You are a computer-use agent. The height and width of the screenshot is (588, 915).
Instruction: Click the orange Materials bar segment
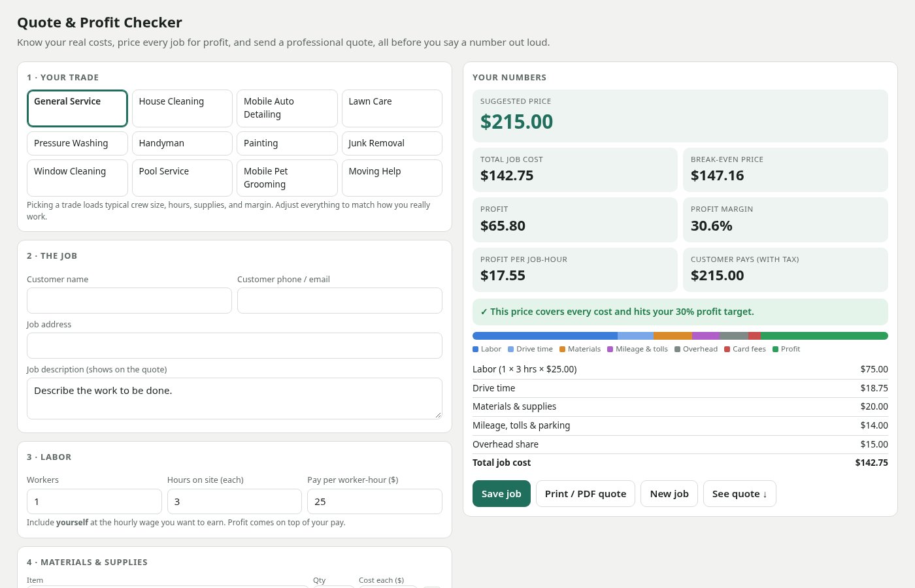pos(673,336)
